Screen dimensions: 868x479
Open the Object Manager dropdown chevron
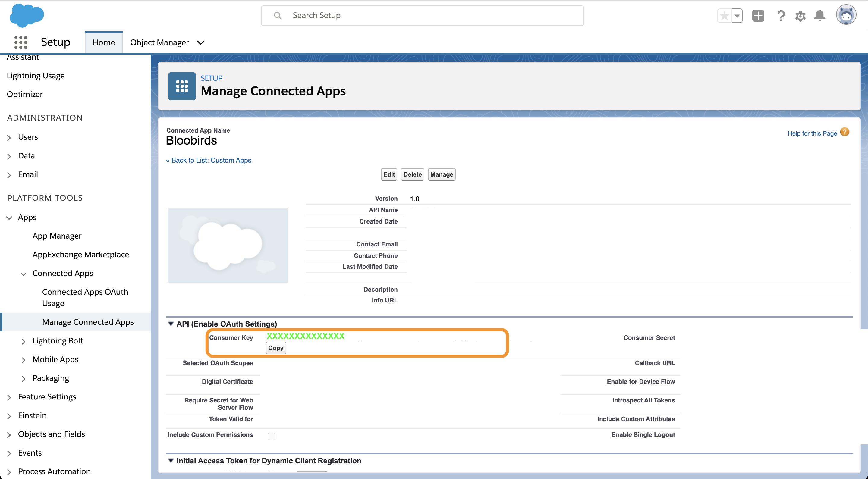201,43
